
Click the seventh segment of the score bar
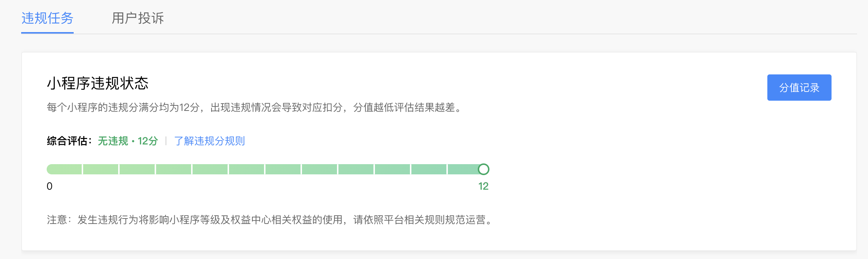pos(283,169)
